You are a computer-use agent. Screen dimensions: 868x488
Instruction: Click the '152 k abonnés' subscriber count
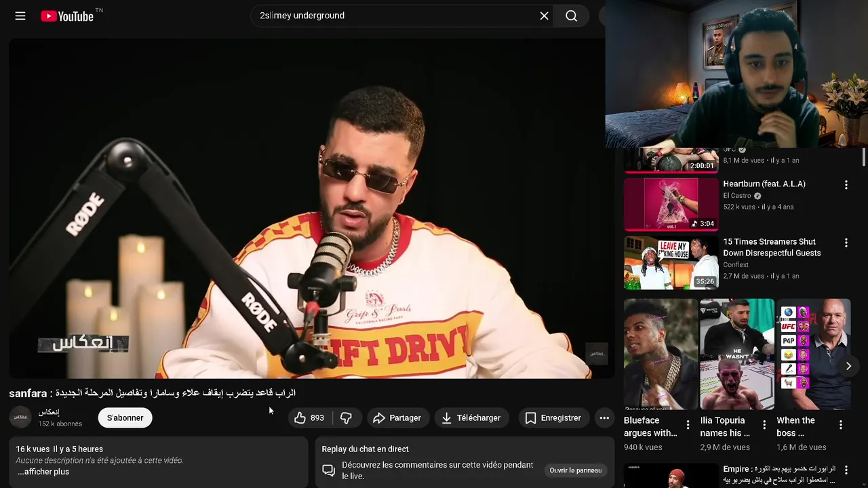pyautogui.click(x=60, y=424)
